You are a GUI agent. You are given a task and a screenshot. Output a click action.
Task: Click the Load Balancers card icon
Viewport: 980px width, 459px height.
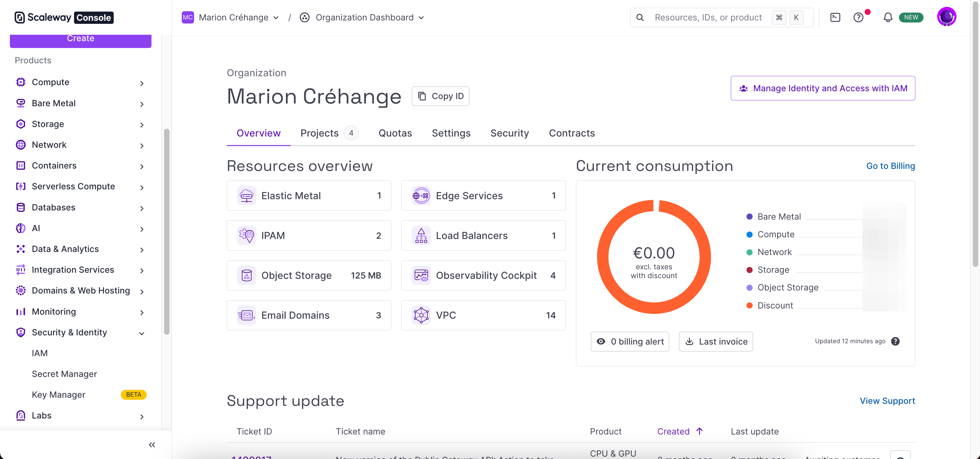(421, 236)
